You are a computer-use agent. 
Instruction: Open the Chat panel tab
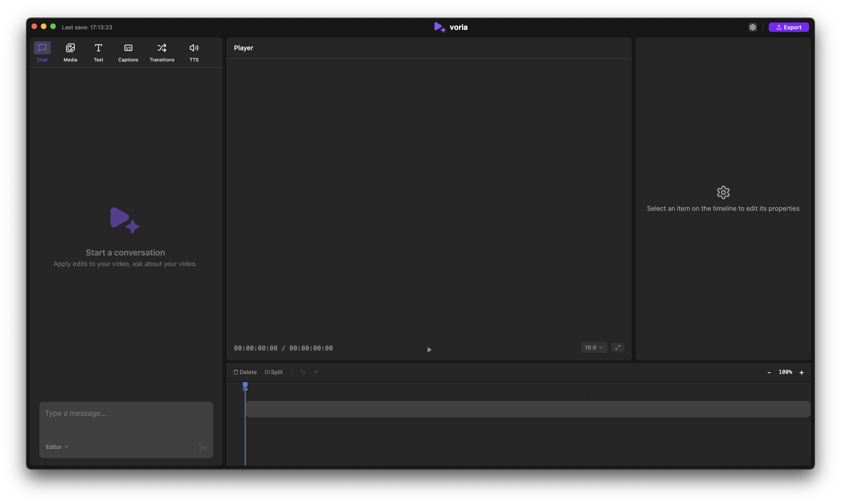(x=42, y=52)
